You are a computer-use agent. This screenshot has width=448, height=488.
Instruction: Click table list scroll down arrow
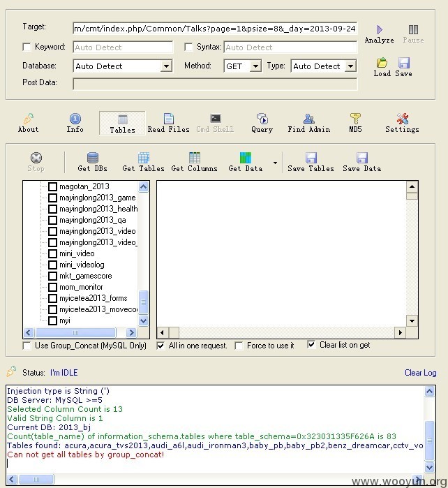pyautogui.click(x=144, y=320)
